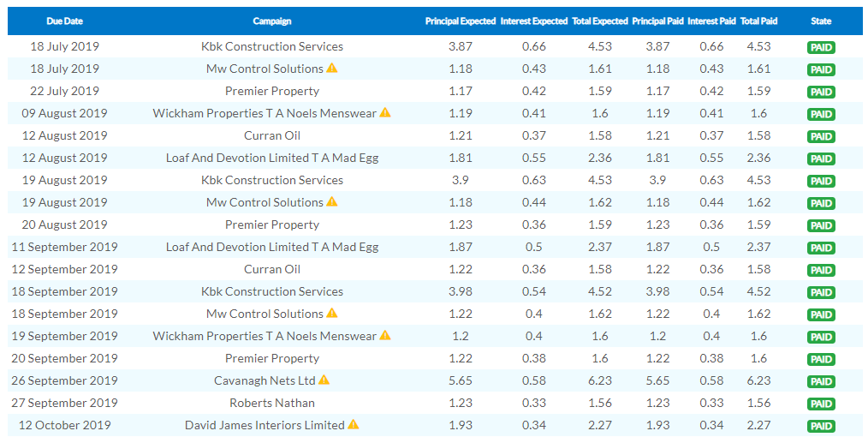Click warning icon next to Wickham Properties, 19 September
Viewport: 868px width, 437px height.
click(x=385, y=336)
